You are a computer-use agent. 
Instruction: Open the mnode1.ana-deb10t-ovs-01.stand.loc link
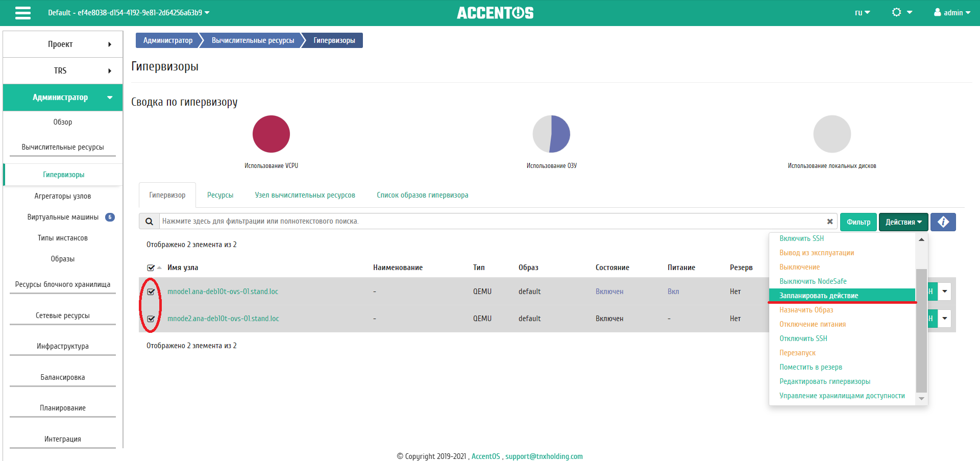223,292
